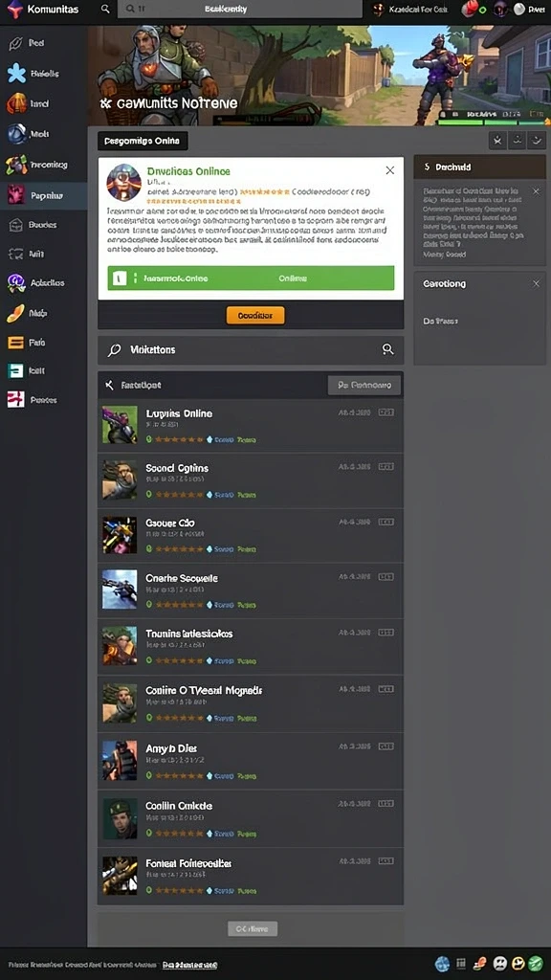The width and height of the screenshot is (551, 980).
Task: Click the purple swirl sidebar icon
Action: pyautogui.click(x=16, y=283)
